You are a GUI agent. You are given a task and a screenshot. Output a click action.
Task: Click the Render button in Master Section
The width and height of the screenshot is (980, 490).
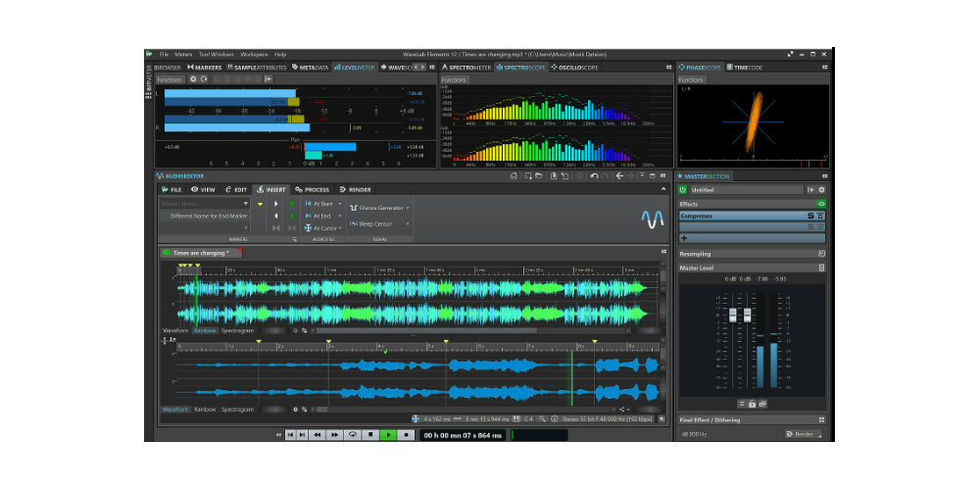pos(804,434)
